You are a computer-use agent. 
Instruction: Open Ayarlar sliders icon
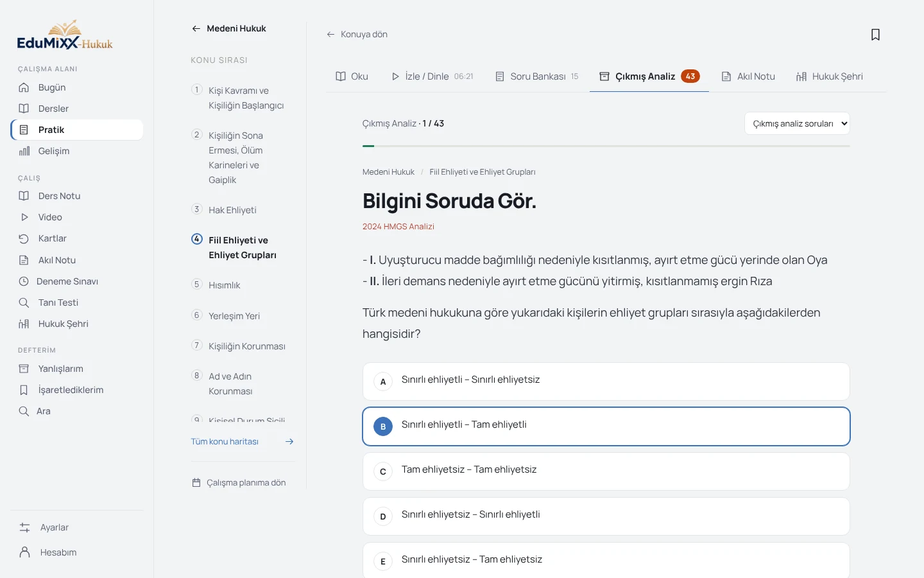point(24,527)
